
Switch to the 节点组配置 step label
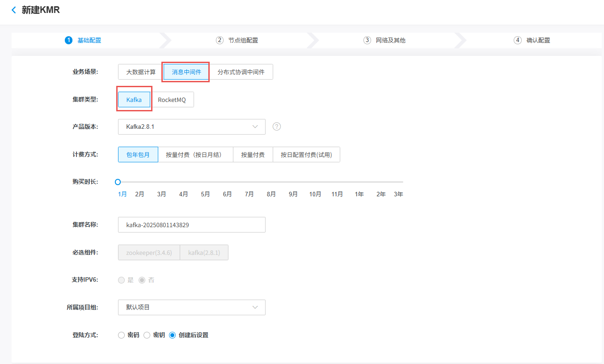coord(243,40)
